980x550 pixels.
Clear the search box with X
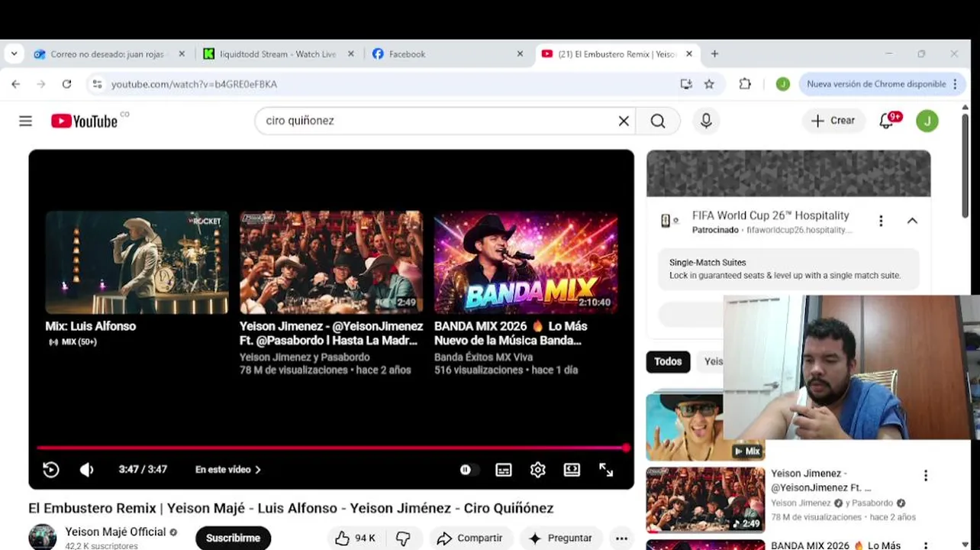[624, 121]
